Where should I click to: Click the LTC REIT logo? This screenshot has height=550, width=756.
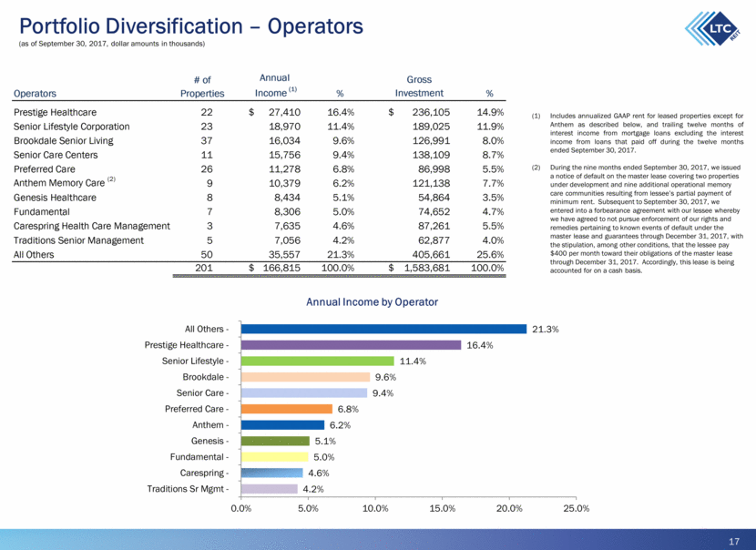click(712, 28)
